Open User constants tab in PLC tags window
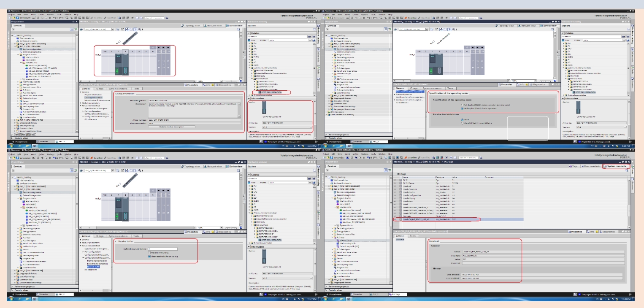Viewport: 644px width, 308px height. point(591,166)
